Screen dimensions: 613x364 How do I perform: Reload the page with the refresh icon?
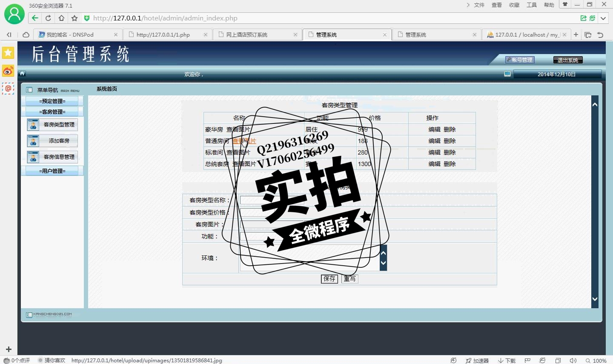point(48,18)
